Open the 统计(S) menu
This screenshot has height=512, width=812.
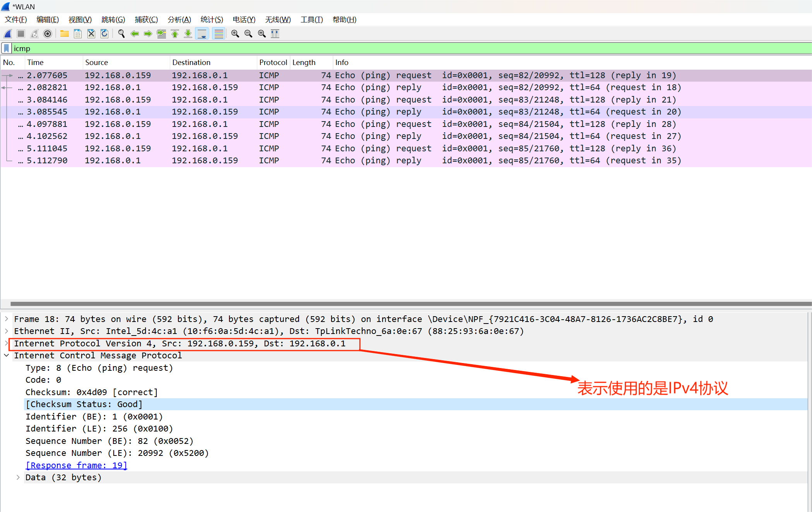[x=212, y=20]
